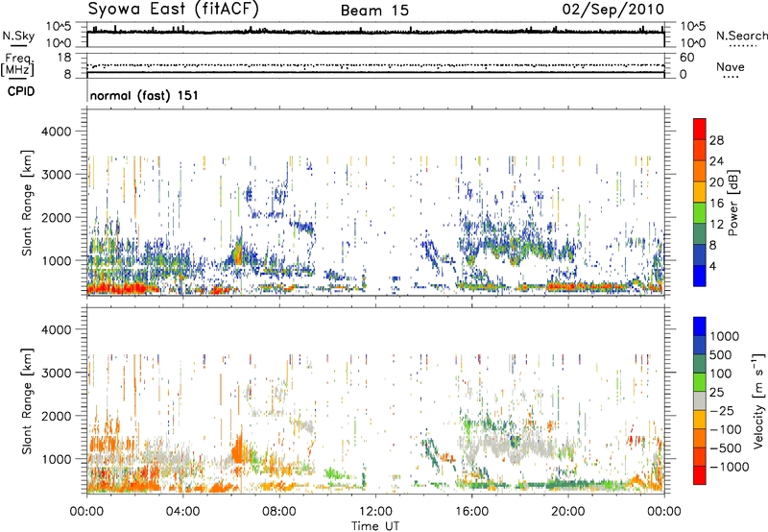Click the '18' frequency axis value
Screen dimensions: 768x532
click(64, 58)
